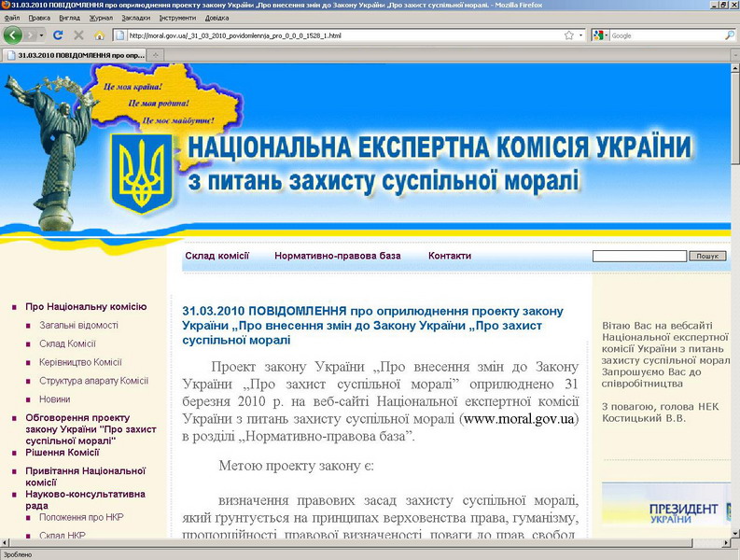Go to the browser Home page icon

[x=99, y=35]
